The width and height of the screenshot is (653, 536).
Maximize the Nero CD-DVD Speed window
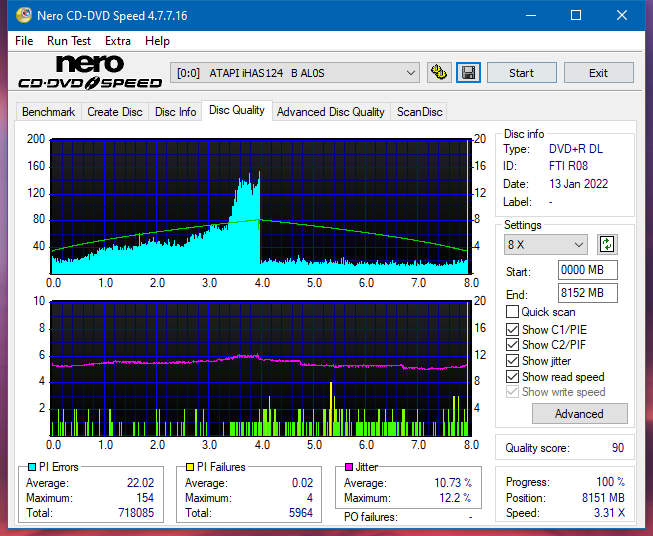coord(576,15)
